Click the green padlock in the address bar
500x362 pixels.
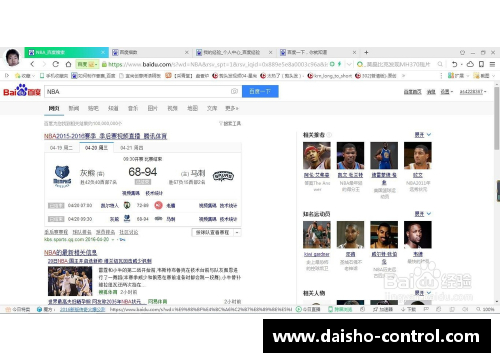[104, 64]
